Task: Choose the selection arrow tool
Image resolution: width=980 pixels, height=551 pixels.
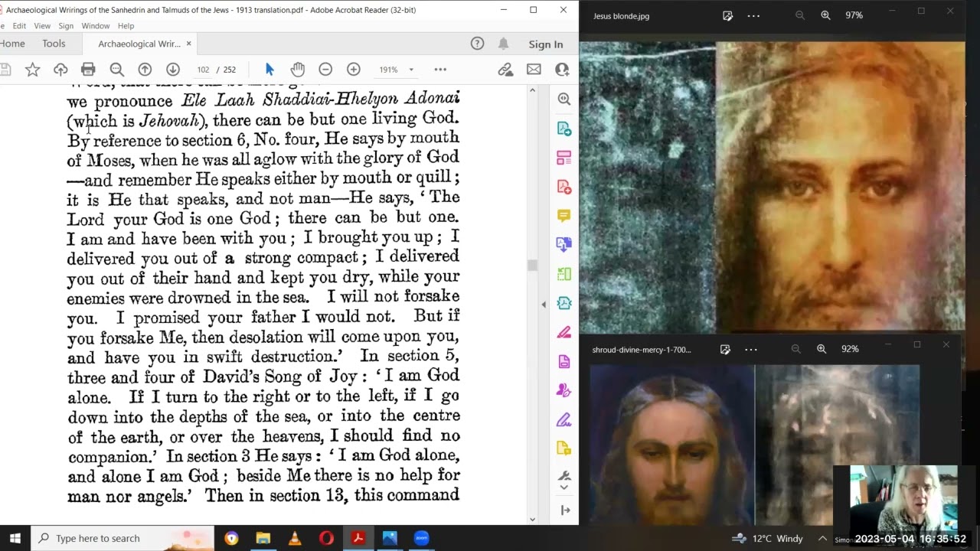Action: pyautogui.click(x=269, y=70)
